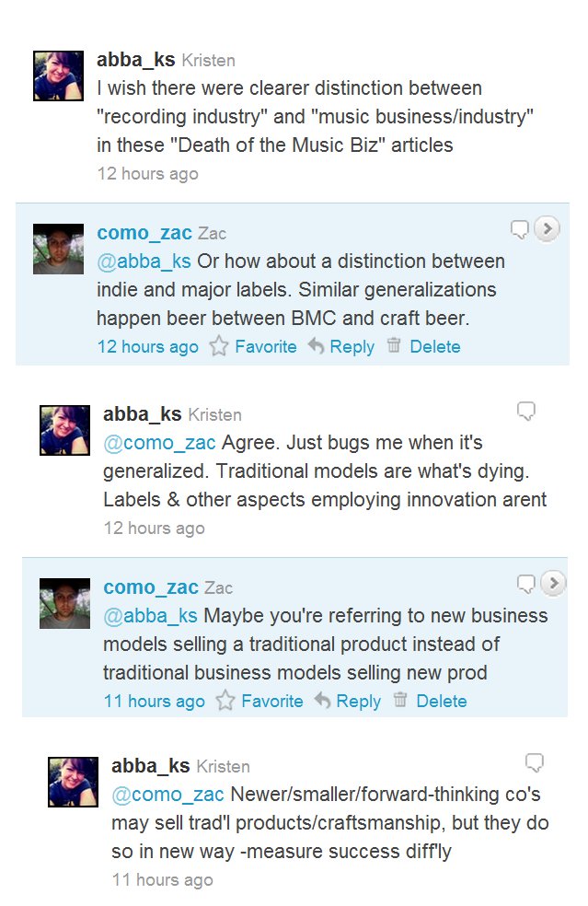This screenshot has width=588, height=906.
Task: Click the star Favorite icon in Zac's first reply
Action: 219,347
